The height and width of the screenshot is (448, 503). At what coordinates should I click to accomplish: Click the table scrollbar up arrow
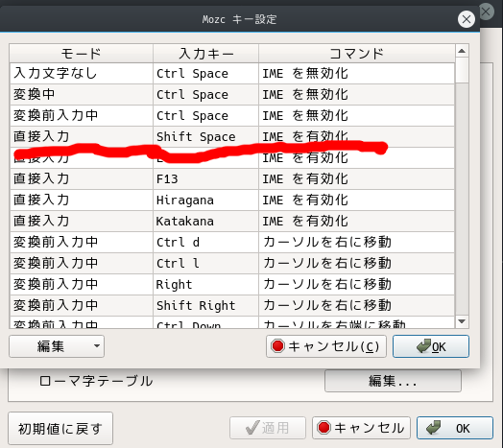[x=462, y=51]
